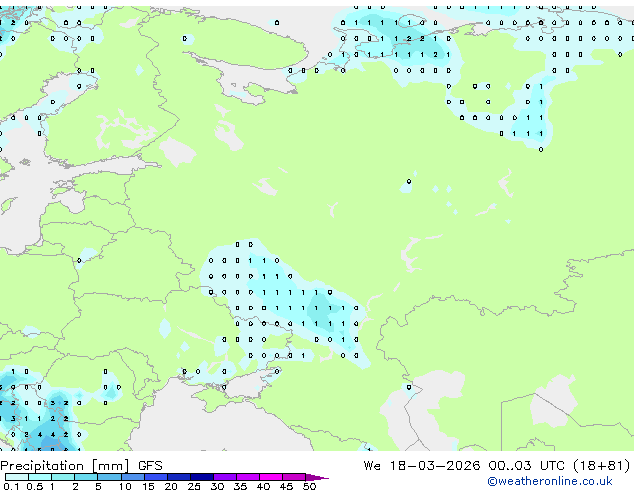
Task: Pick the legend swatch between 35 and 40
Action: click(x=248, y=477)
